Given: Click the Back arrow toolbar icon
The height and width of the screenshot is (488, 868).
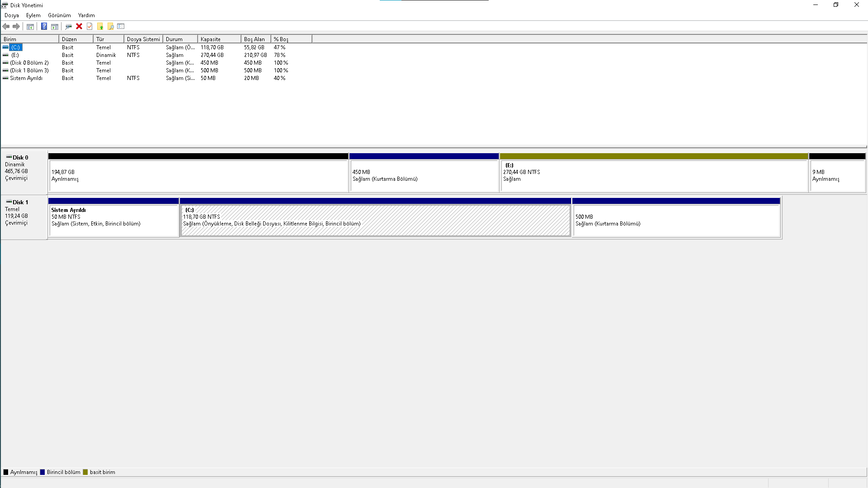Looking at the screenshot, I should click(6, 26).
